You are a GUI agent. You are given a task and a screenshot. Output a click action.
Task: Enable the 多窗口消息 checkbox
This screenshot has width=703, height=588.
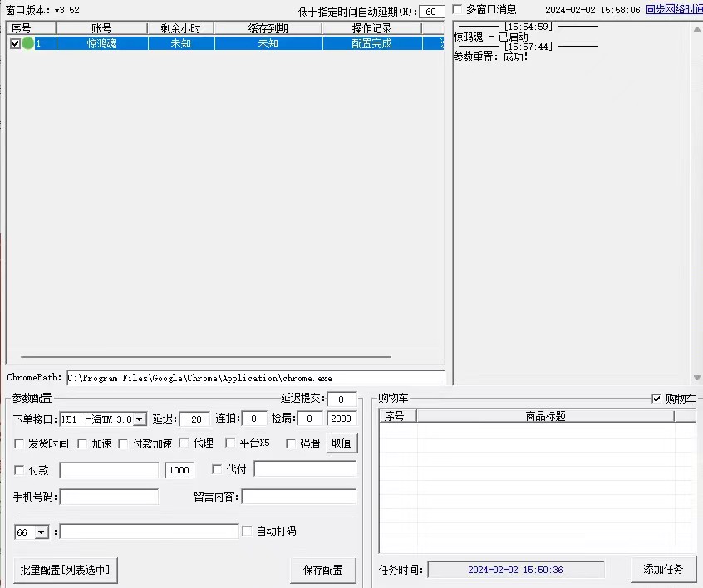point(458,10)
